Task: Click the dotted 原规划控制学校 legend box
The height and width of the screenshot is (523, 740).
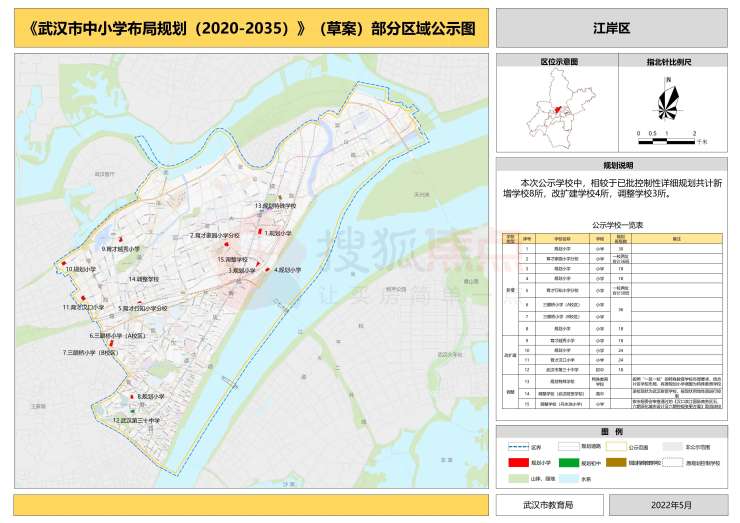Action: pyautogui.click(x=673, y=463)
